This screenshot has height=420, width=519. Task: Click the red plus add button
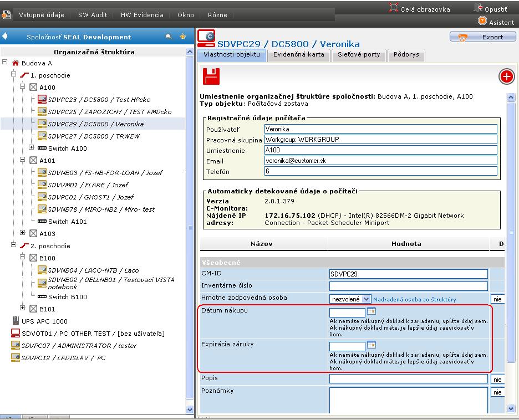pyautogui.click(x=506, y=76)
